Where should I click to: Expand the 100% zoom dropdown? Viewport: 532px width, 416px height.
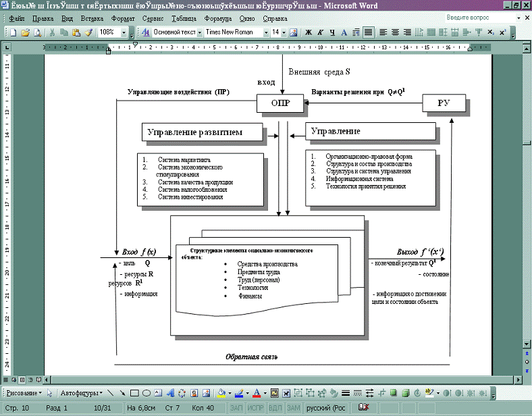(x=124, y=32)
